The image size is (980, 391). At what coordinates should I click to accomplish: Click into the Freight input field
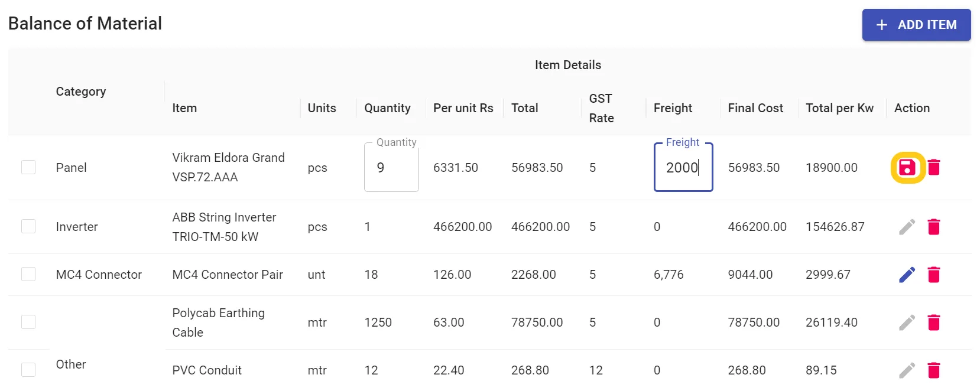coord(683,168)
